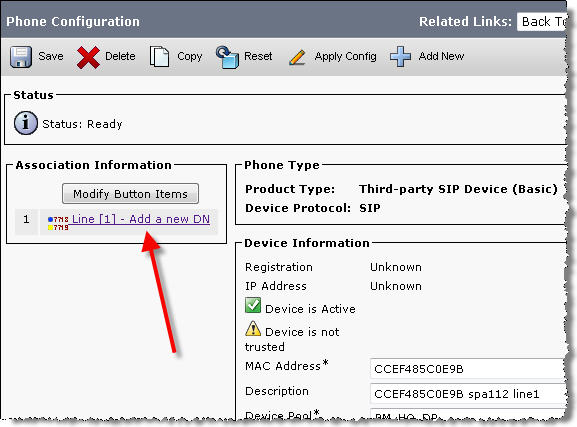
Task: Open the Related Links dropdown
Action: pyautogui.click(x=542, y=22)
